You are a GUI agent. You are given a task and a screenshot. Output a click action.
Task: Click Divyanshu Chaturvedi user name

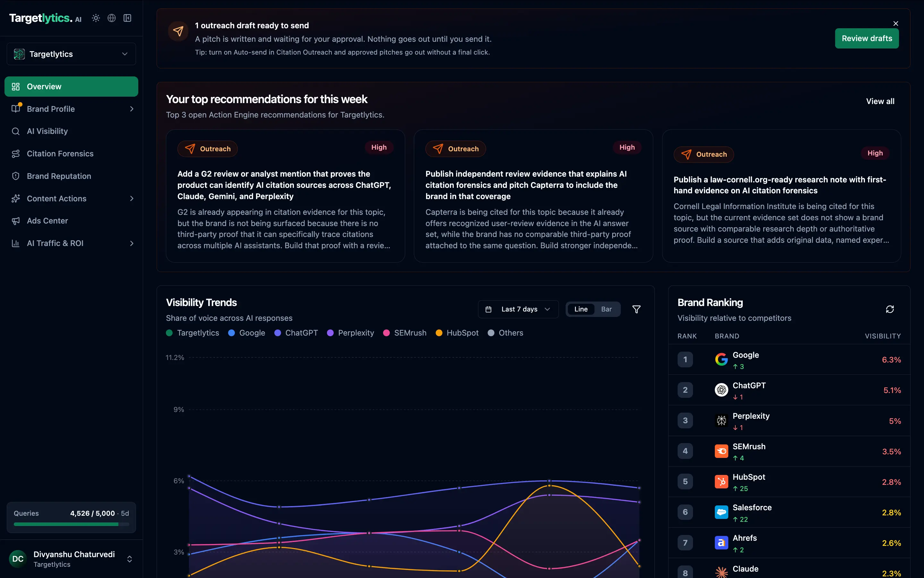pos(74,554)
